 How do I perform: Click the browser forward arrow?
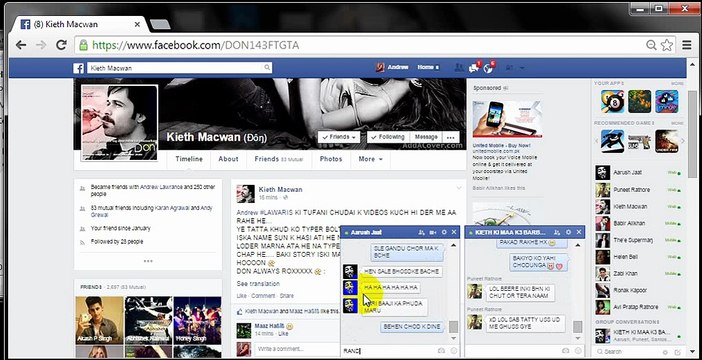[41, 45]
